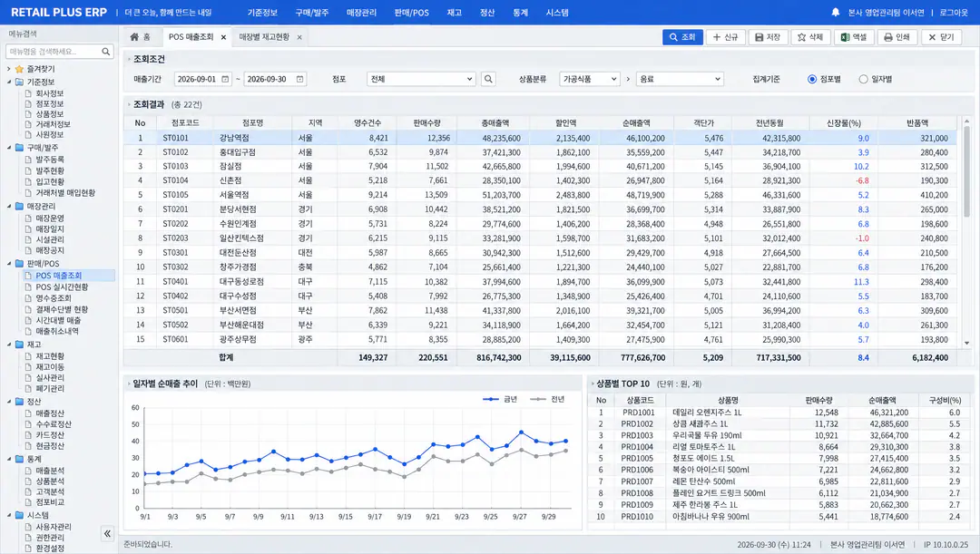Open the 판매/POS top menu
Screen dimensions: 980x554
point(411,13)
